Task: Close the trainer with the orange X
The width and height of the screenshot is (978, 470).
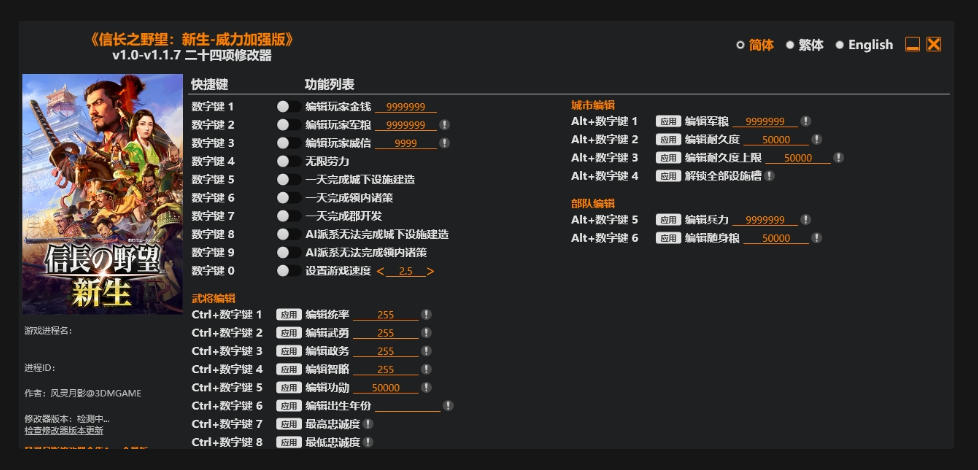Action: 933,44
